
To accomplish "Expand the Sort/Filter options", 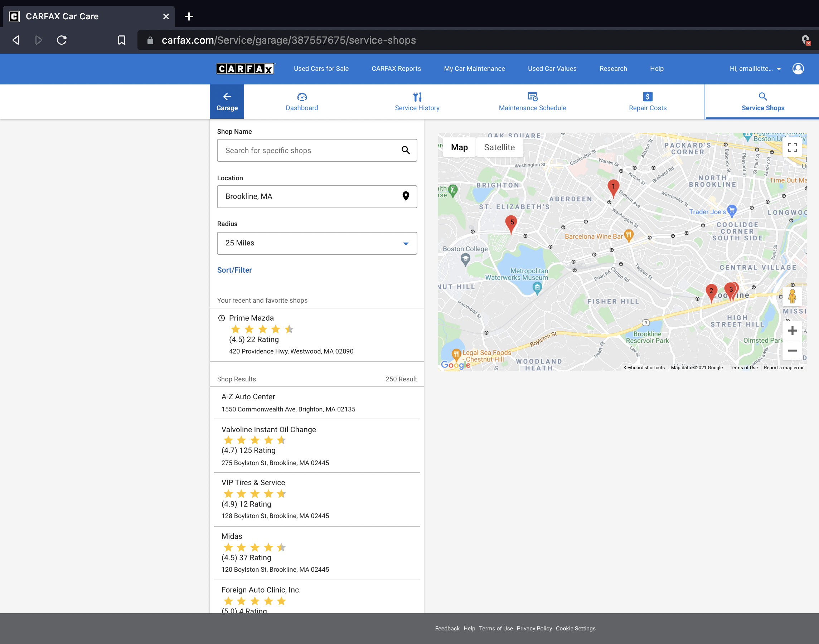I will pos(234,270).
